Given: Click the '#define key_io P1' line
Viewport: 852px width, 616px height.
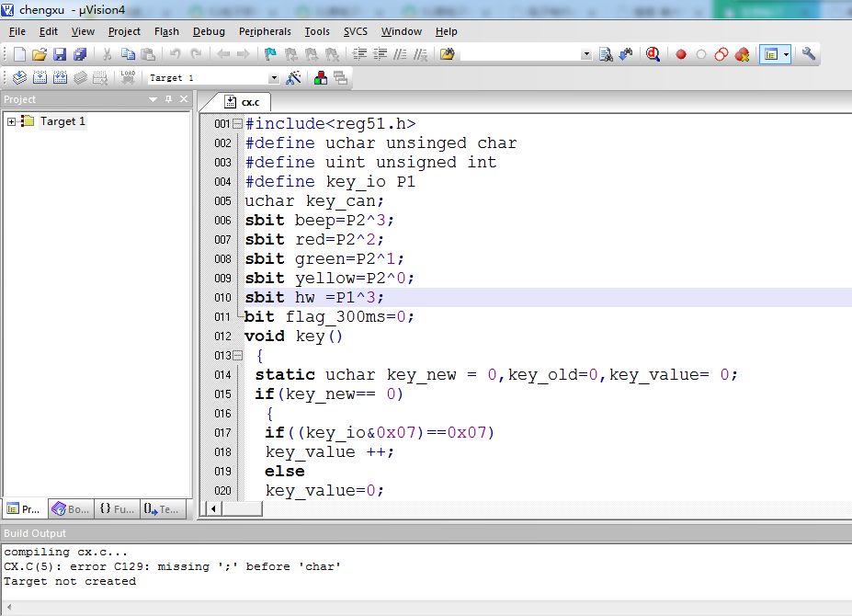Looking at the screenshot, I should pyautogui.click(x=330, y=182).
